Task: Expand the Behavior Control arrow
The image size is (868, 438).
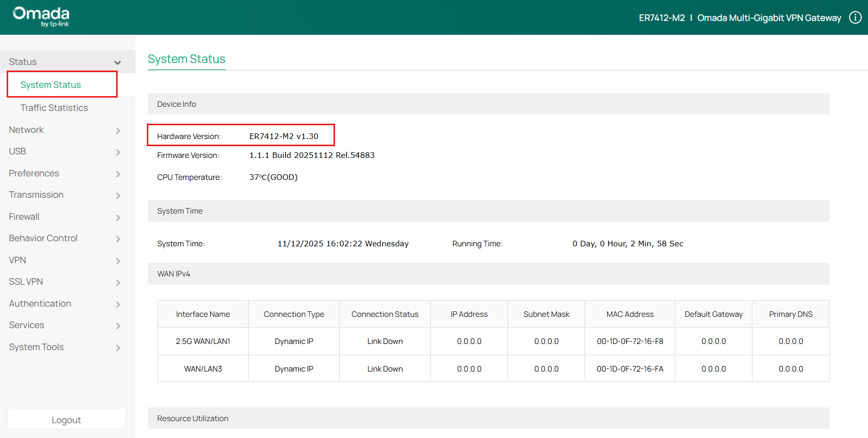Action: [118, 239]
